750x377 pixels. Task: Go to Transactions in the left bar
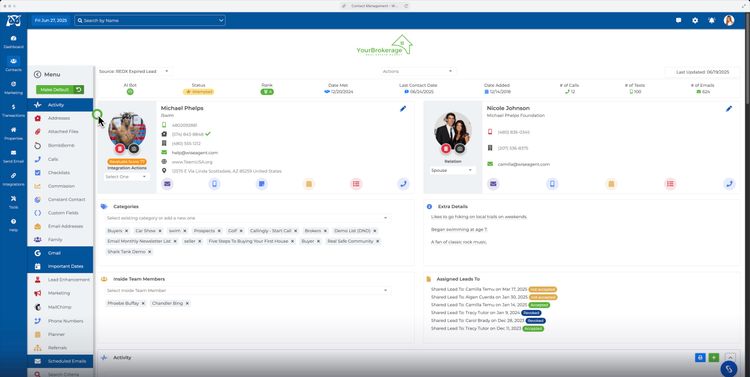pos(13,111)
